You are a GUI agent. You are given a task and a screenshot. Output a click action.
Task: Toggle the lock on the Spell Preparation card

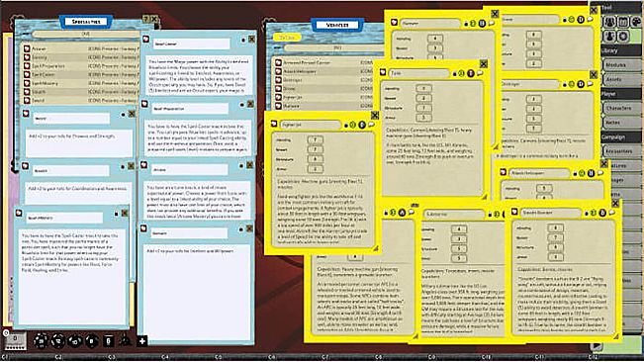(242, 105)
